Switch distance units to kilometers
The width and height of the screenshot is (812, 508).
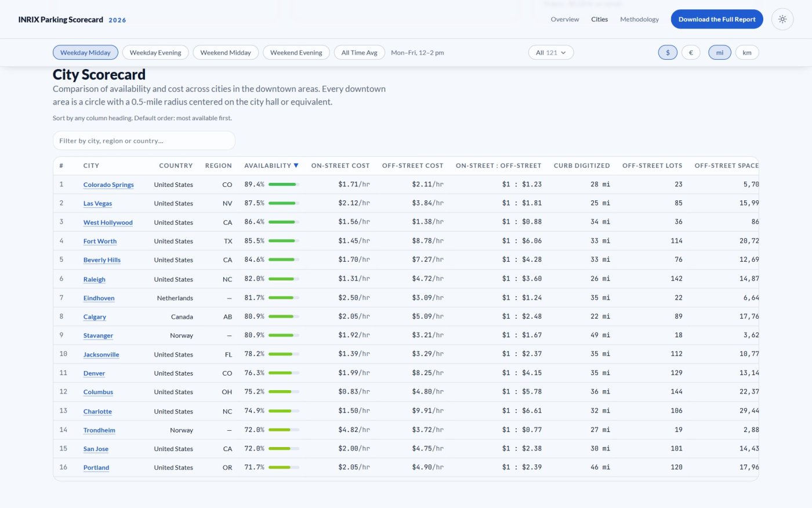click(747, 52)
